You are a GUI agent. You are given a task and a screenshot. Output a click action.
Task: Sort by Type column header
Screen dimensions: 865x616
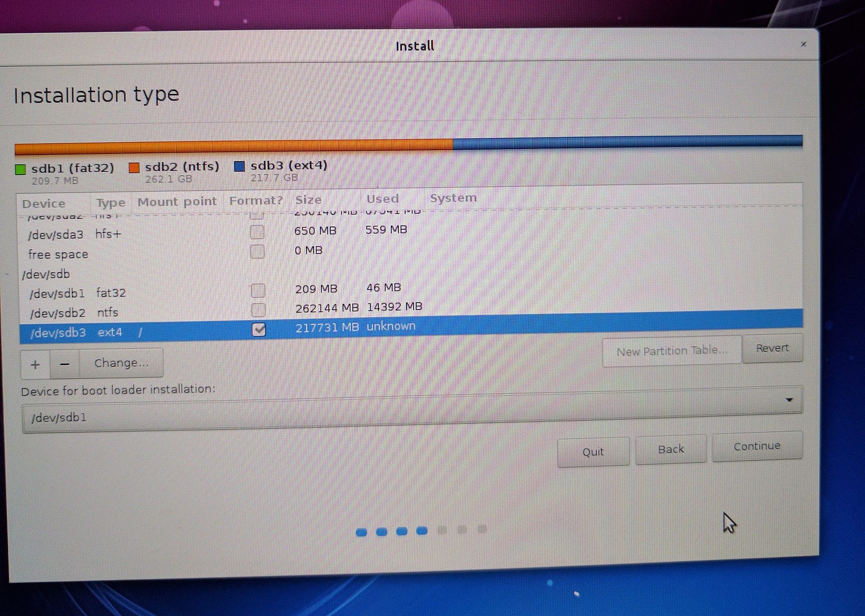pos(111,203)
